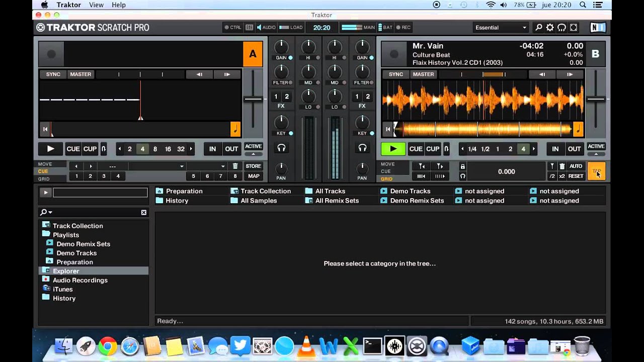Collapse Deck B's advanced panel with the arrow
The image size is (644, 362).
[596, 154]
